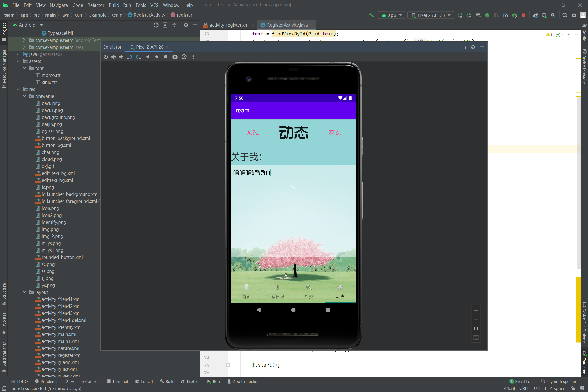Click the emulator power button icon
The width and height of the screenshot is (588, 392).
click(x=106, y=57)
